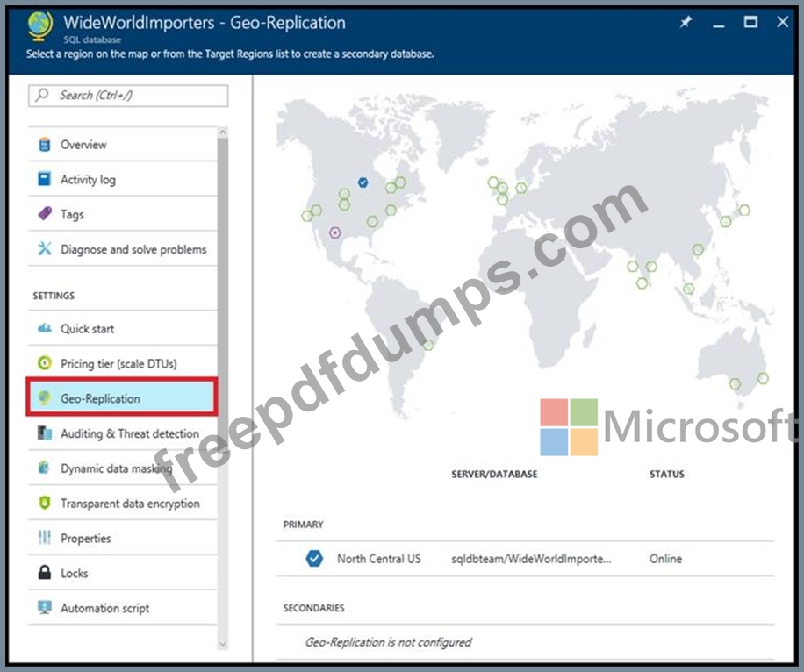Open Properties page
Screen dimensions: 804x672
(x=123, y=538)
